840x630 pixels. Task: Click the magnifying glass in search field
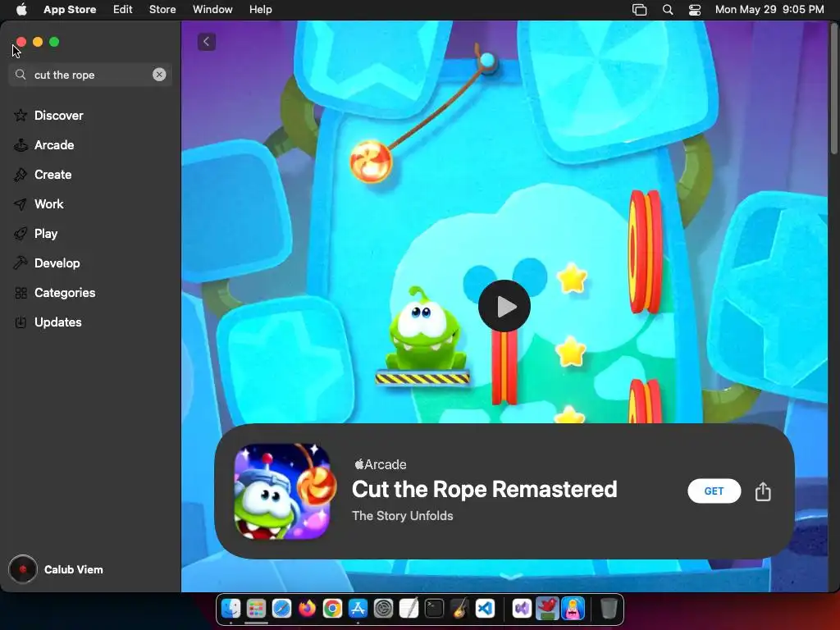[21, 75]
